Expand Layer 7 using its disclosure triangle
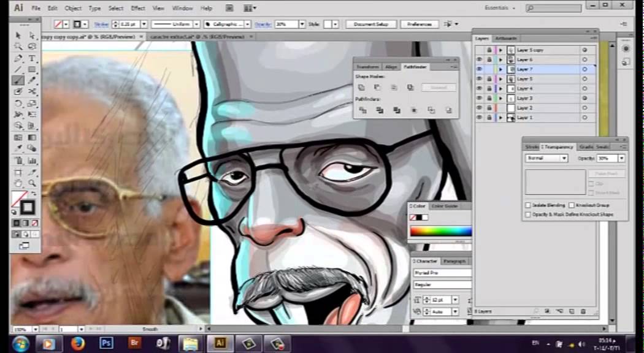Screen dimensions: 644x353 coord(502,69)
